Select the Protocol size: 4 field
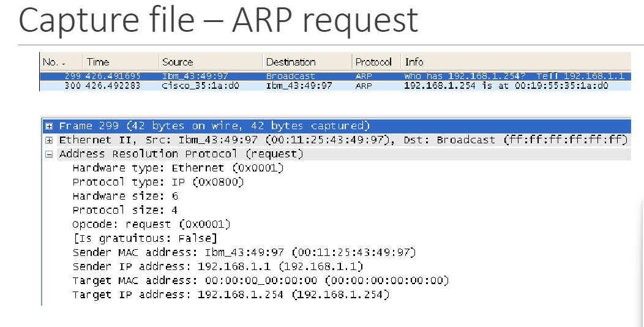The image size is (644, 327). tap(125, 210)
